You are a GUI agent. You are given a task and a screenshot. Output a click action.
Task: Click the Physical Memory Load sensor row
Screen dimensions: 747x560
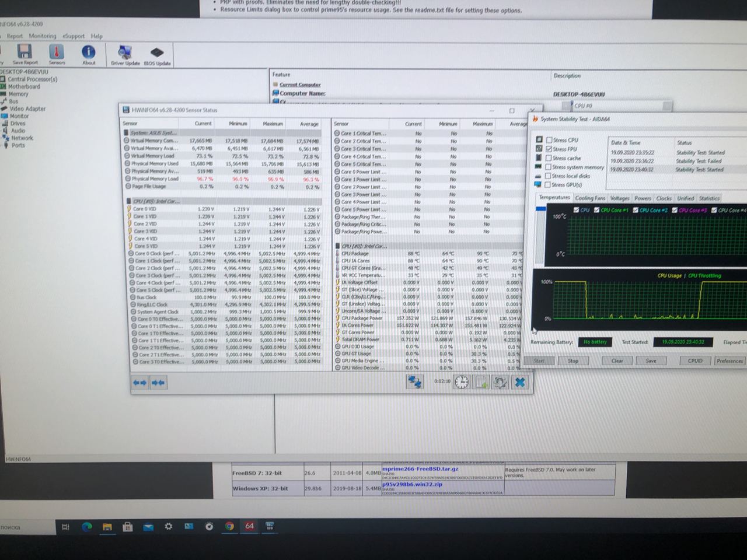click(222, 179)
